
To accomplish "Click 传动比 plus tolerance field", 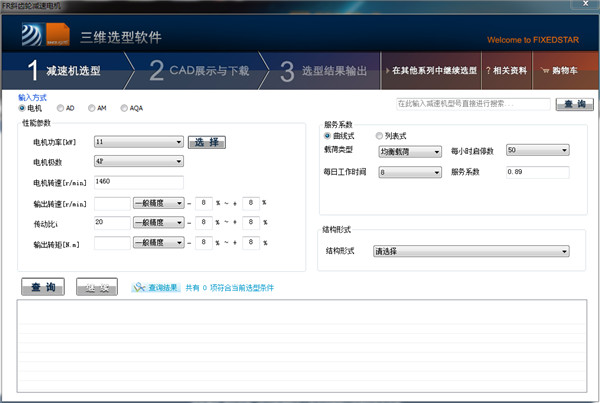I will click(x=251, y=222).
